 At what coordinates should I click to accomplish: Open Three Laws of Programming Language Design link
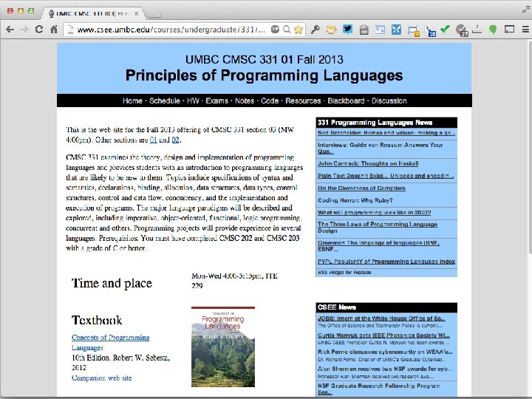tap(378, 228)
